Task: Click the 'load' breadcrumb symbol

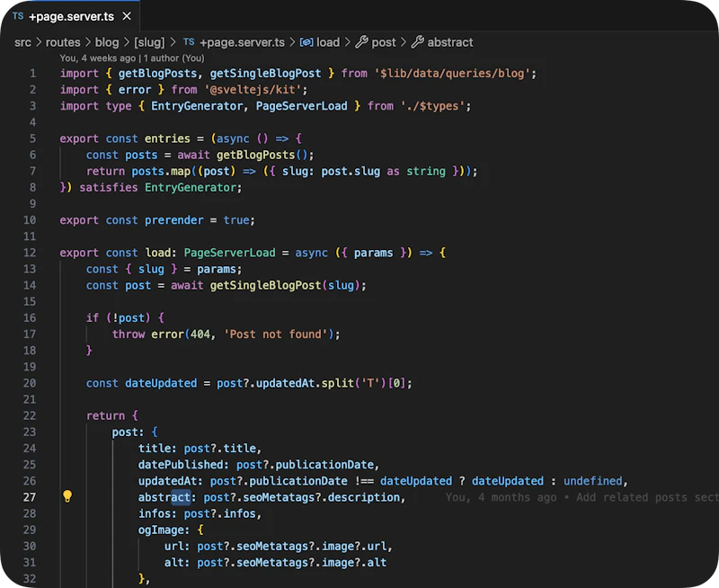Action: pyautogui.click(x=328, y=42)
